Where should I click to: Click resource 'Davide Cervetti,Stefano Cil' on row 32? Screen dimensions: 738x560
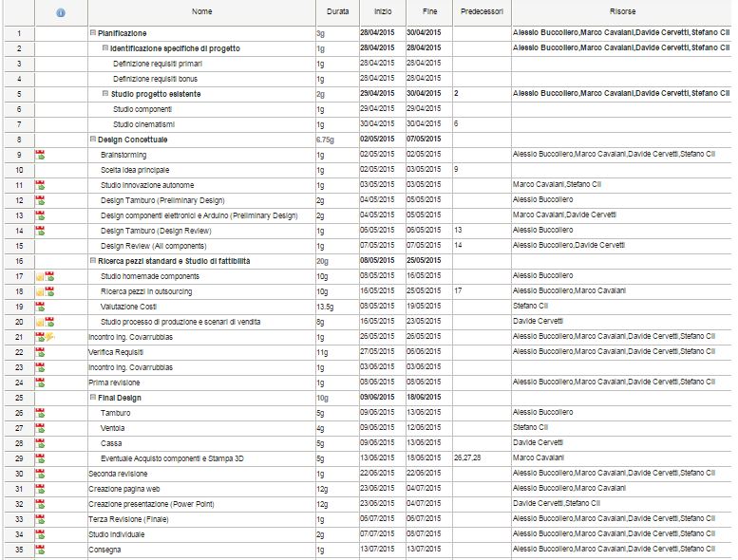[557, 503]
